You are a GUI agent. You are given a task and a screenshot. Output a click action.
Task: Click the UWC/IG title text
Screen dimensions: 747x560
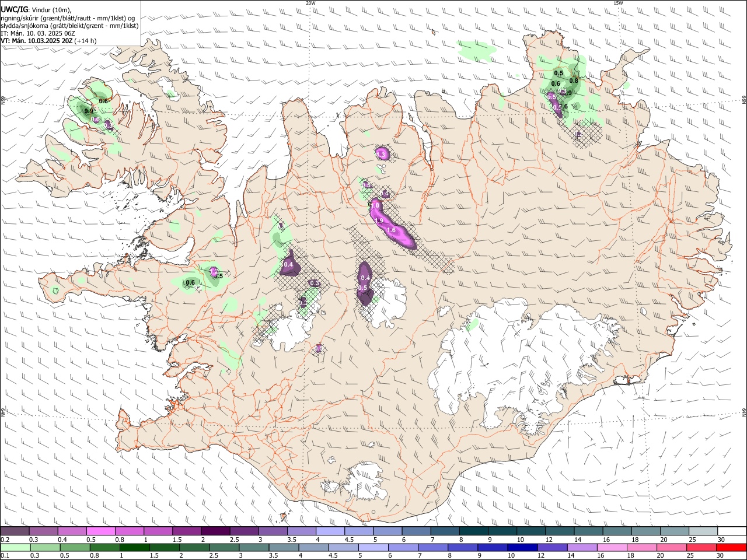pos(15,9)
